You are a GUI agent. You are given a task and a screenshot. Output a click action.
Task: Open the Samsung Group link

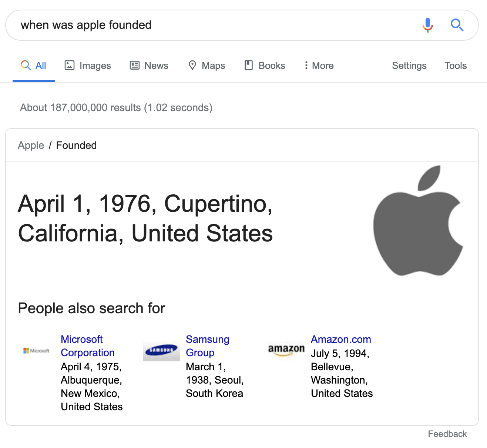pyautogui.click(x=207, y=346)
